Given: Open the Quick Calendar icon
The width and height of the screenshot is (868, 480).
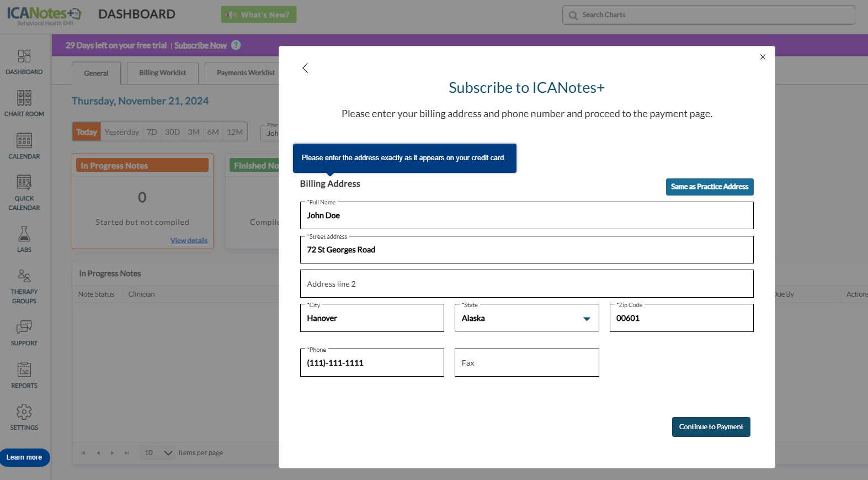Looking at the screenshot, I should [24, 182].
